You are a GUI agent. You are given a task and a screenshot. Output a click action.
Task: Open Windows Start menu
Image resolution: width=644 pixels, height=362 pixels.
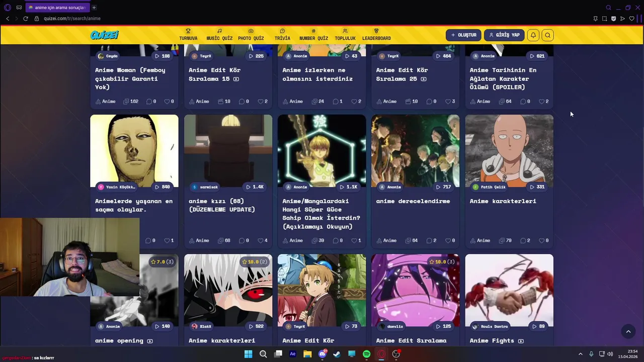coord(248,354)
